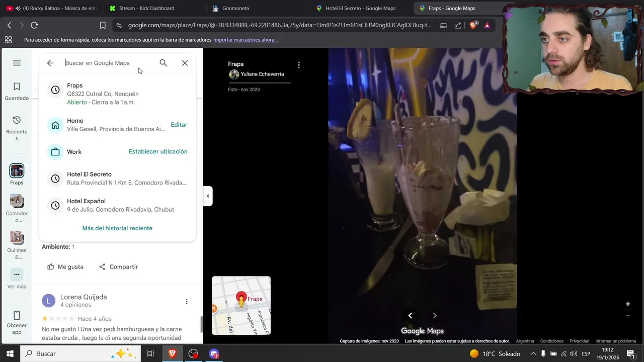Reload the page with refresh button
Image resolution: width=644 pixels, height=362 pixels.
pyautogui.click(x=34, y=25)
